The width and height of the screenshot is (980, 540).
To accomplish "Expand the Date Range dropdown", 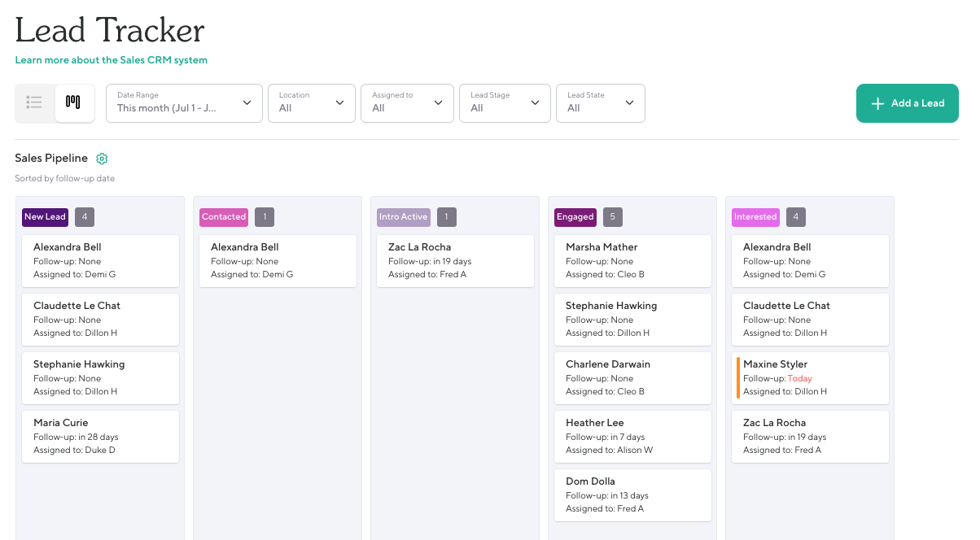I will pos(184,103).
